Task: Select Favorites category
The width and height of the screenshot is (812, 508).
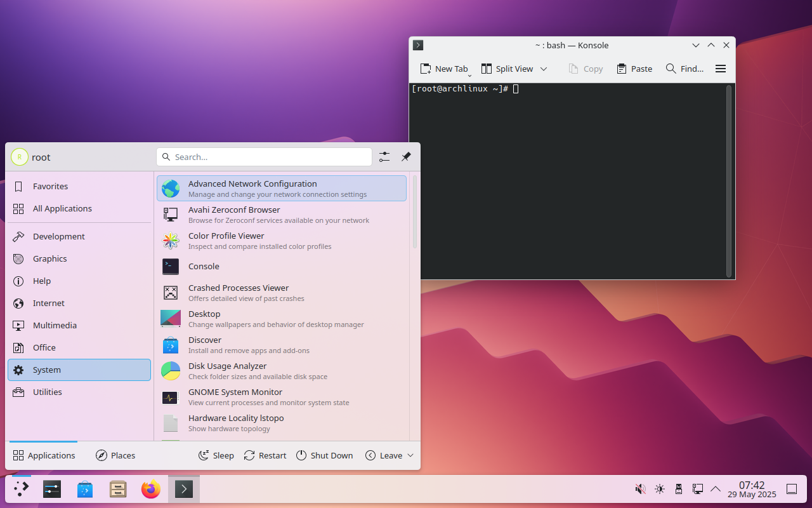Action: click(x=79, y=186)
